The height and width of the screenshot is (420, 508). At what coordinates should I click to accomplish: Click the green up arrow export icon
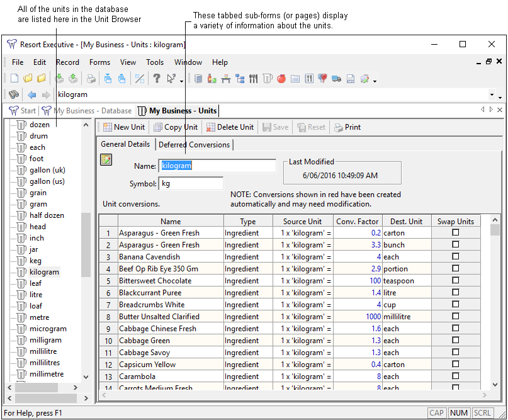click(73, 79)
